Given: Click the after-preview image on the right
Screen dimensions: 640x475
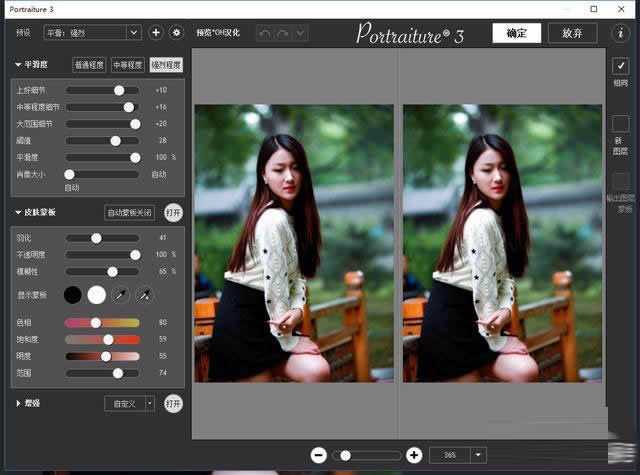Looking at the screenshot, I should (x=502, y=242).
